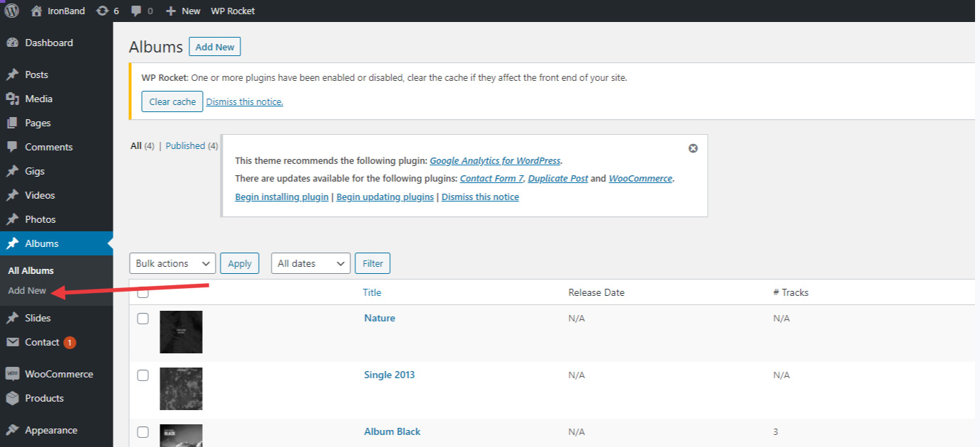Open the updates icon showing 6

tap(103, 11)
